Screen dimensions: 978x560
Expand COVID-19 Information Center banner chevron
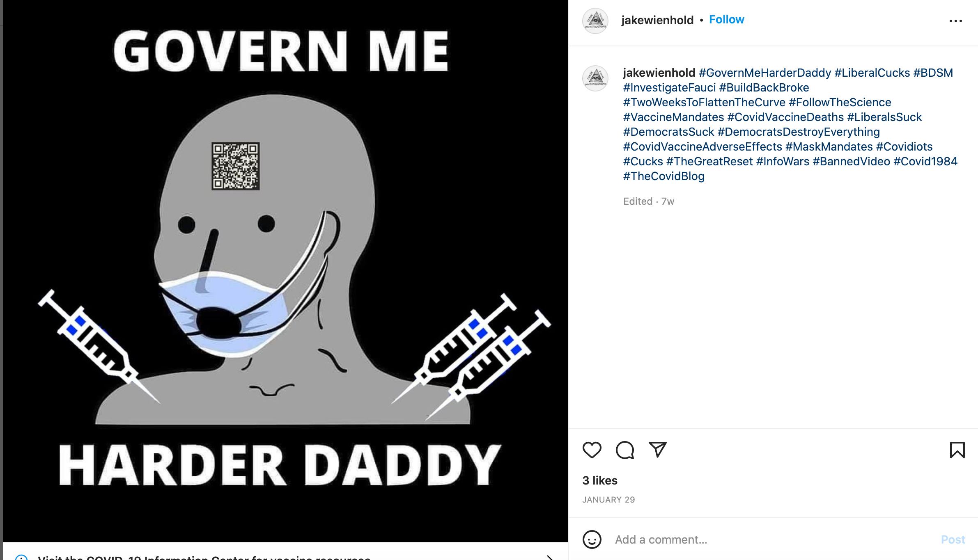click(x=550, y=557)
